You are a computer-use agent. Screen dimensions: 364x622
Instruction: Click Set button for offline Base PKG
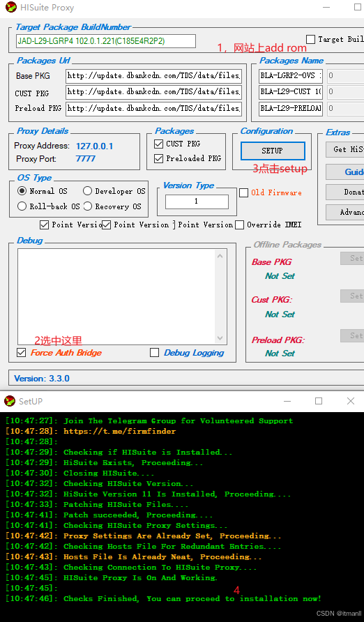pyautogui.click(x=352, y=258)
